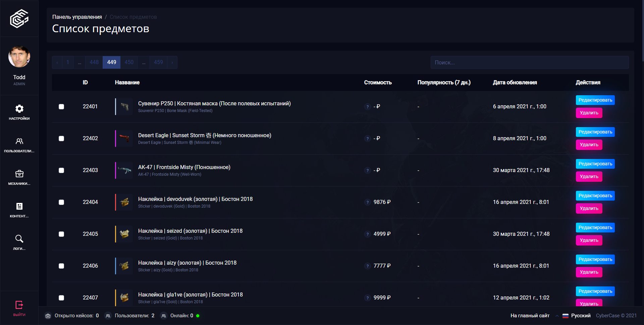Screen dimensions: 644x325
Task: Tick the checkbox for item 22403
Action: 61,170
